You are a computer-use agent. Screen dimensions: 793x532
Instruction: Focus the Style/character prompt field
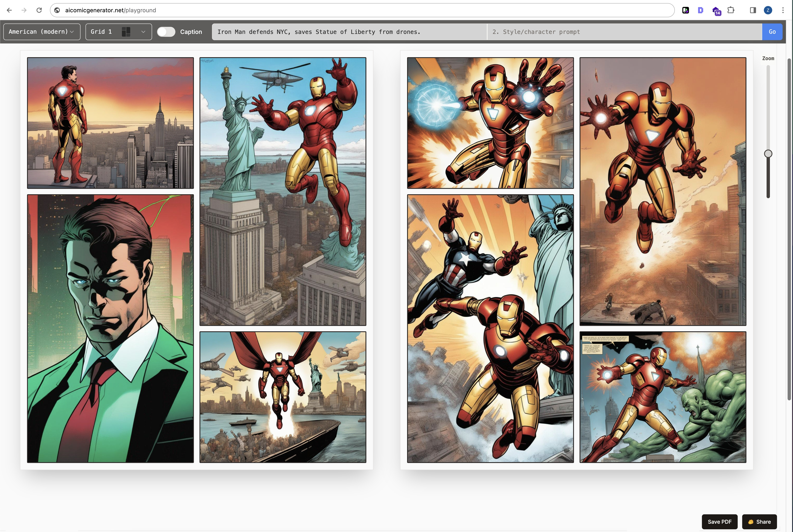click(x=624, y=32)
